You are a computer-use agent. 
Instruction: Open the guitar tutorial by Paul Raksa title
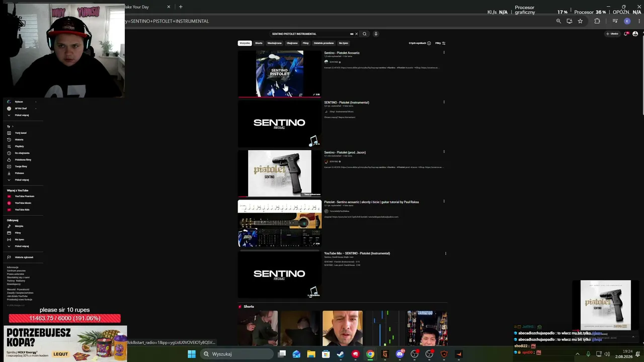371,202
